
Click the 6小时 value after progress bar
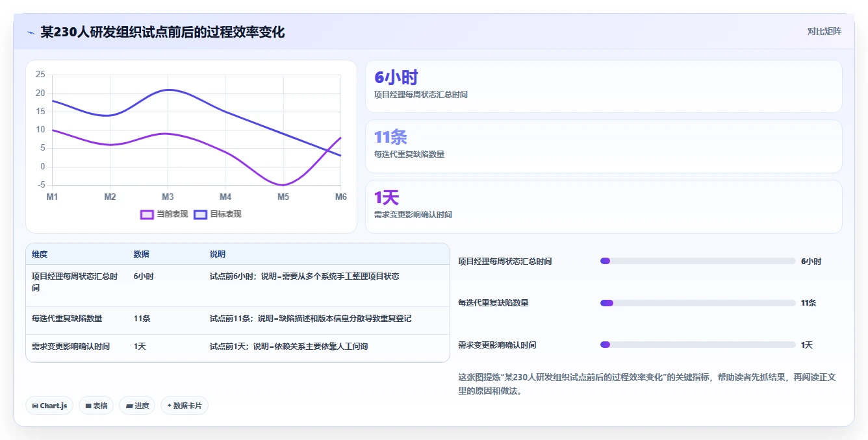click(811, 262)
